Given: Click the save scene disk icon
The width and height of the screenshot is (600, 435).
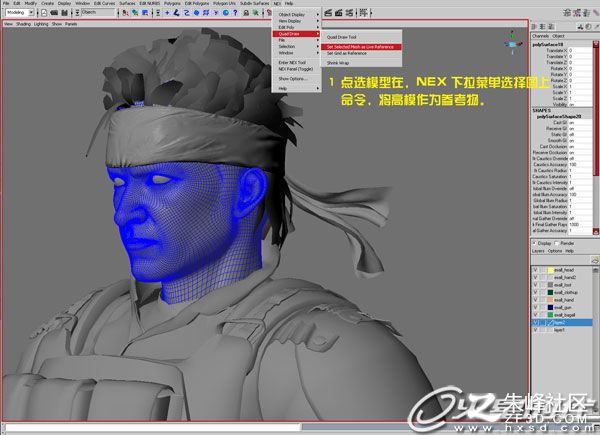Looking at the screenshot, I should [x=65, y=13].
